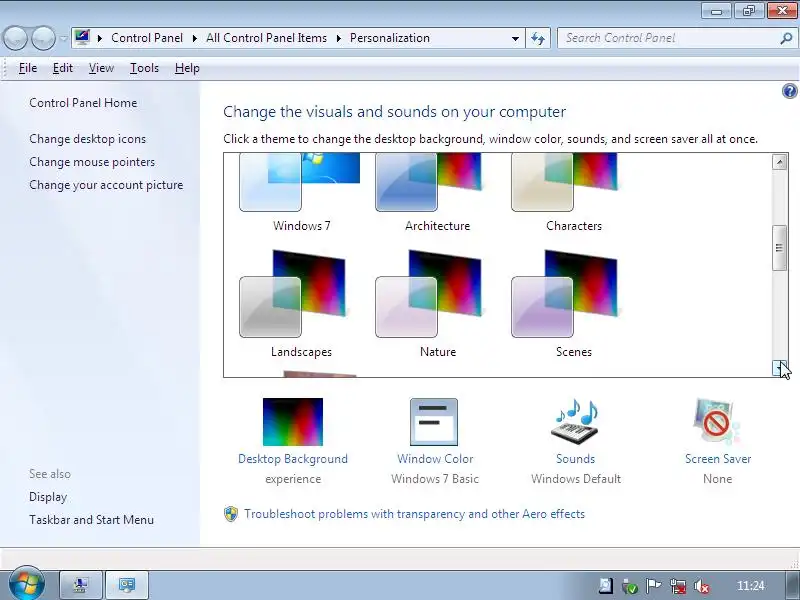Open the Screen Saver icon
The width and height of the screenshot is (800, 600).
(x=717, y=422)
